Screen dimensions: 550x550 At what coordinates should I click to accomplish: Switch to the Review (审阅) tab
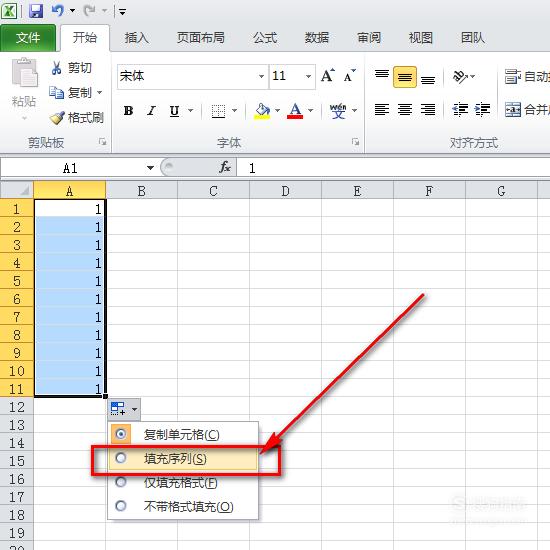click(x=369, y=38)
